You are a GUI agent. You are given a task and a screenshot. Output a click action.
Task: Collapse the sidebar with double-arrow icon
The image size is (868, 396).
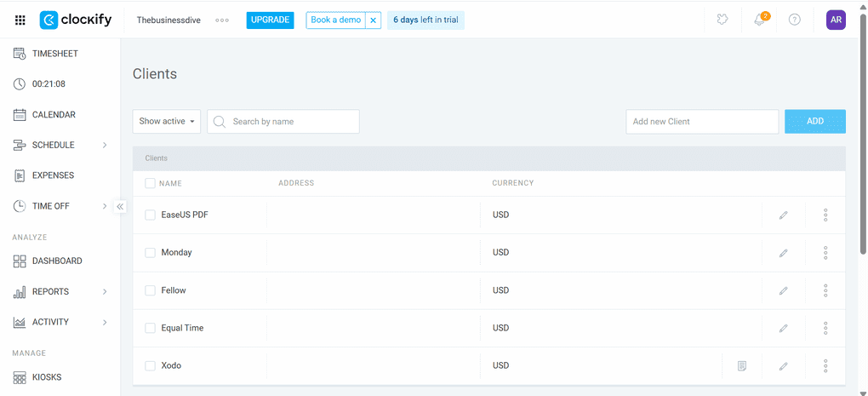tap(120, 207)
